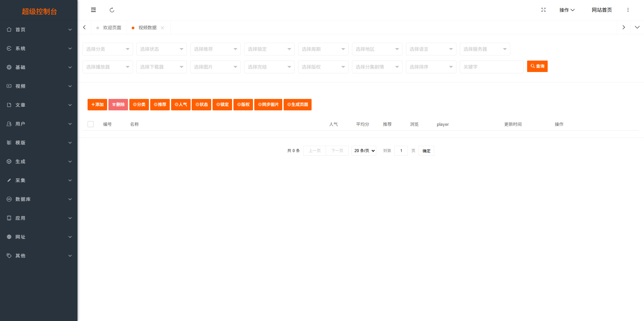Toggle fullscreen mode icon
The image size is (644, 321).
[543, 10]
